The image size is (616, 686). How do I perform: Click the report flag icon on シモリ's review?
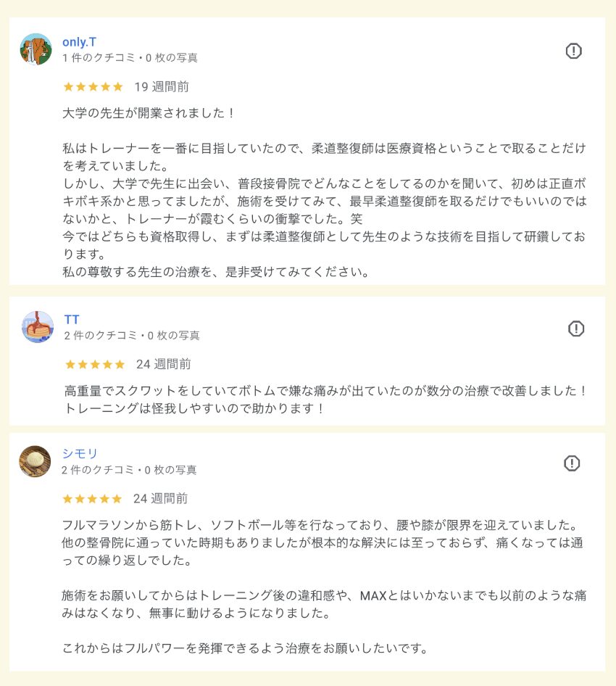[x=572, y=463]
